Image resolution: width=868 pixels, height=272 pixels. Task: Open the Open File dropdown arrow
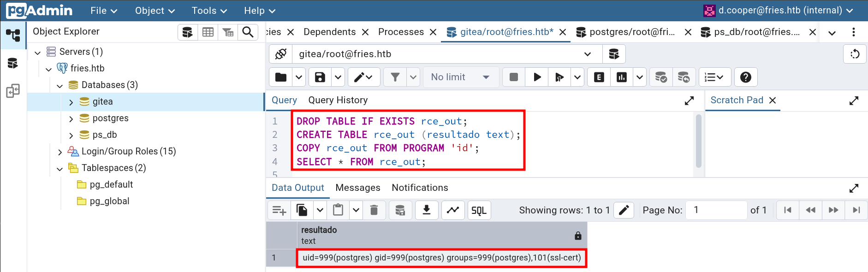click(299, 77)
